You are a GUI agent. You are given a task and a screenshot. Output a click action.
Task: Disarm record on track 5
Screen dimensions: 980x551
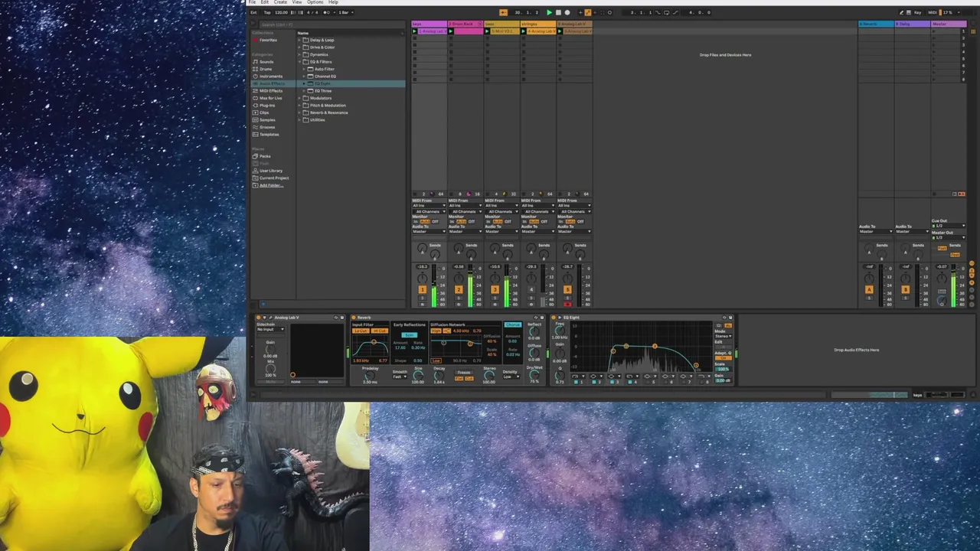567,304
